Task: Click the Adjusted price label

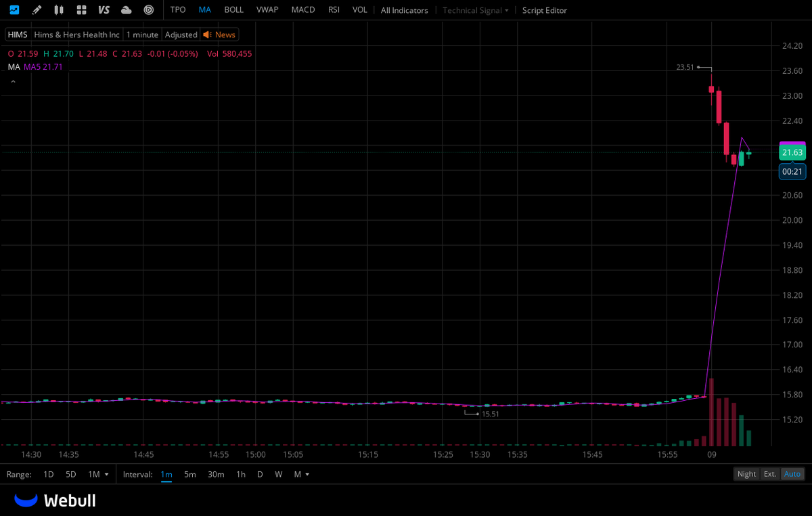Action: tap(181, 35)
